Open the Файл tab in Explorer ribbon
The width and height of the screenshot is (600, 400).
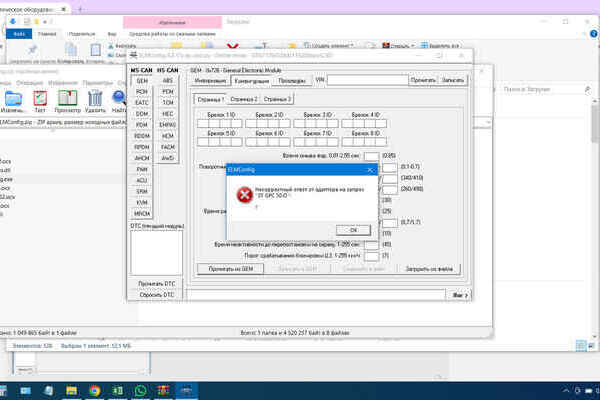pos(19,34)
